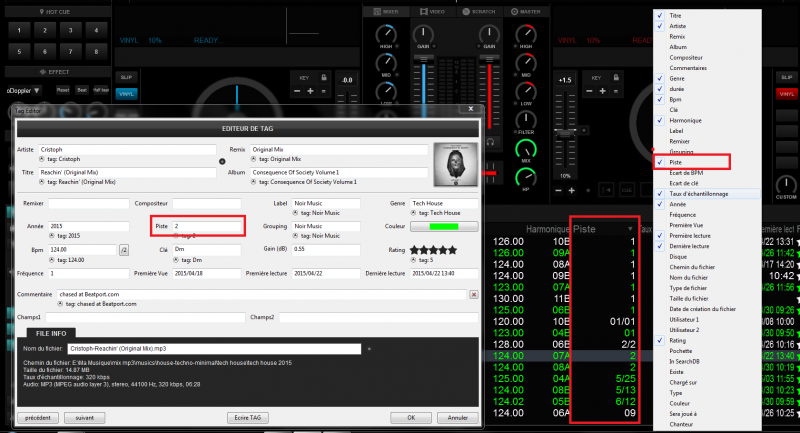Image resolution: width=800 pixels, height=433 pixels.
Task: Go to the next track with suivant
Action: click(x=84, y=417)
